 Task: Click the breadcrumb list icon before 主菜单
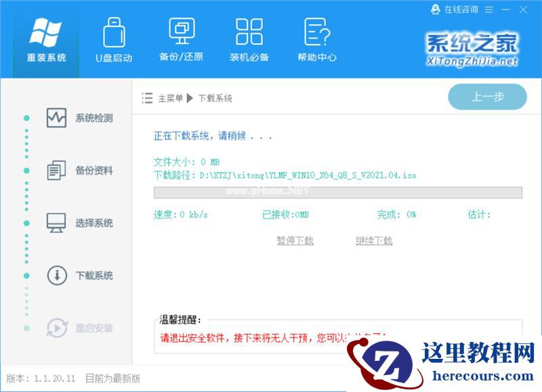click(x=146, y=98)
